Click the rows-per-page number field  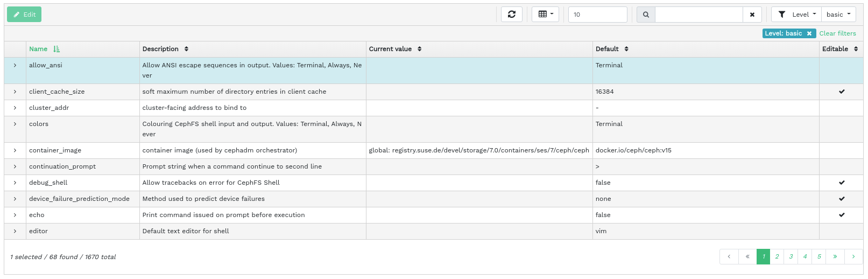597,15
